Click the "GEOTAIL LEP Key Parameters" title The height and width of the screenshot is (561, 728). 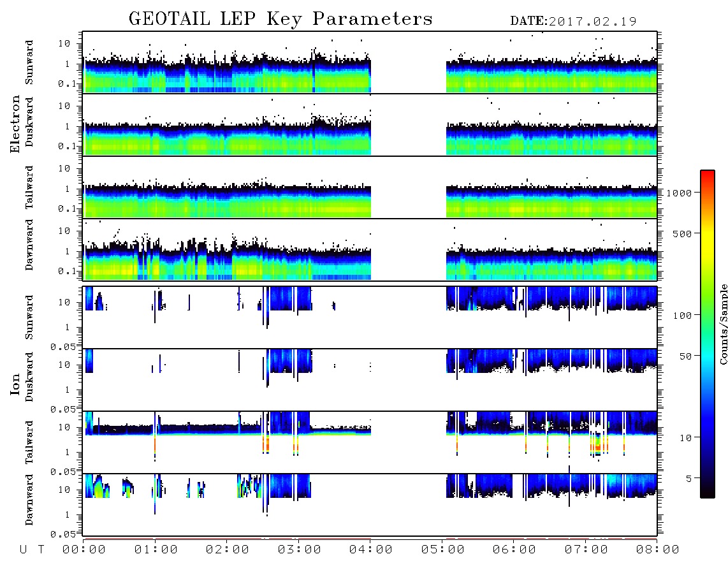tap(280, 19)
